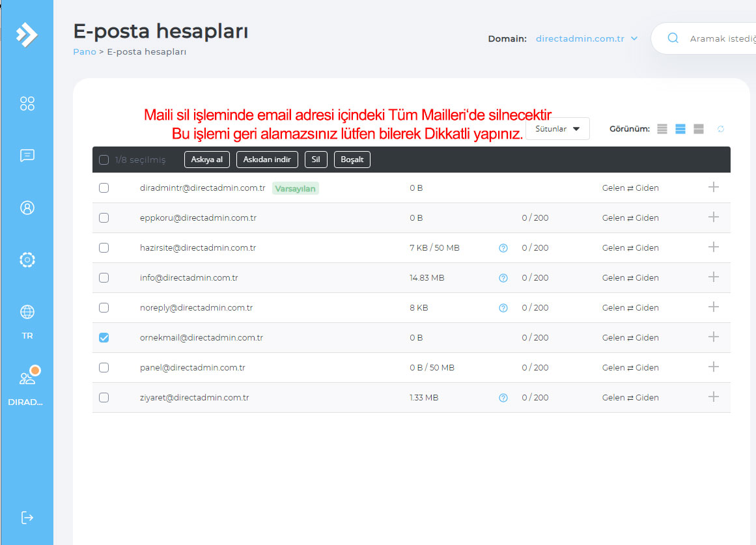Image resolution: width=756 pixels, height=545 pixels.
Task: Check the info@directadmin.com.tr checkbox
Action: click(104, 277)
